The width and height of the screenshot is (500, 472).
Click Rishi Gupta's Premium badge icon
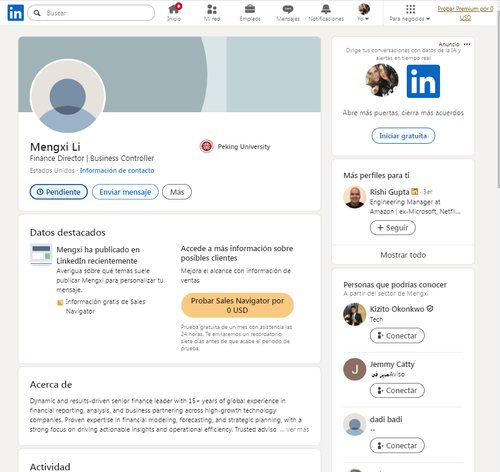pos(415,191)
